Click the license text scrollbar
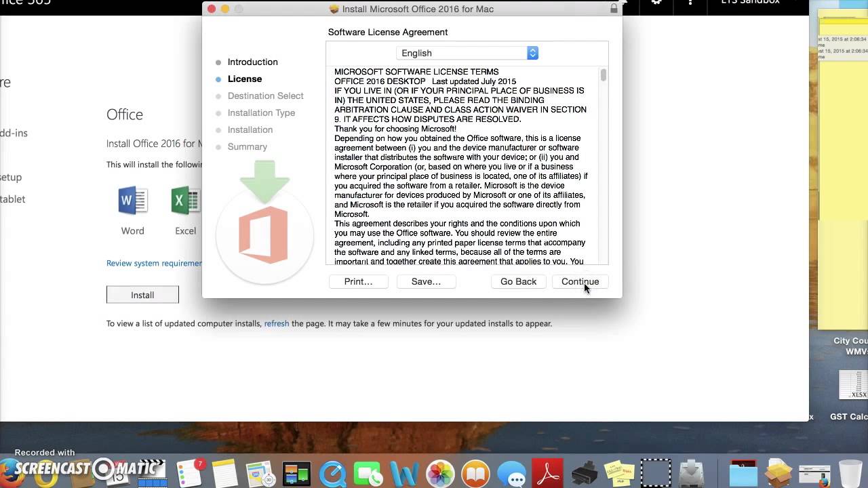The width and height of the screenshot is (868, 488). pyautogui.click(x=603, y=75)
